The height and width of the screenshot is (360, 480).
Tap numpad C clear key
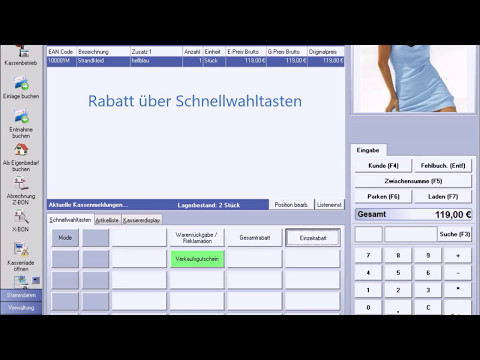(x=428, y=307)
